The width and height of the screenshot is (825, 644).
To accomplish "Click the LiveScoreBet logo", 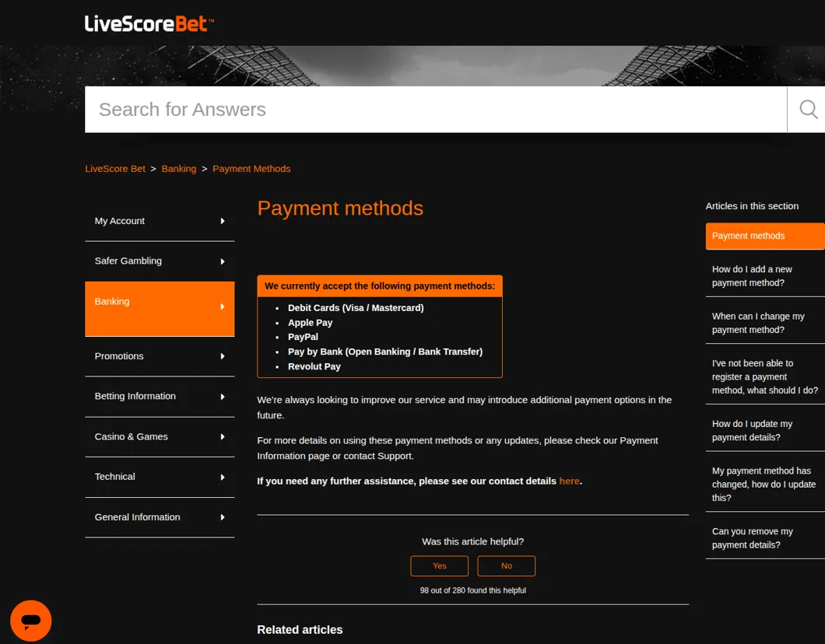I will tap(149, 23).
